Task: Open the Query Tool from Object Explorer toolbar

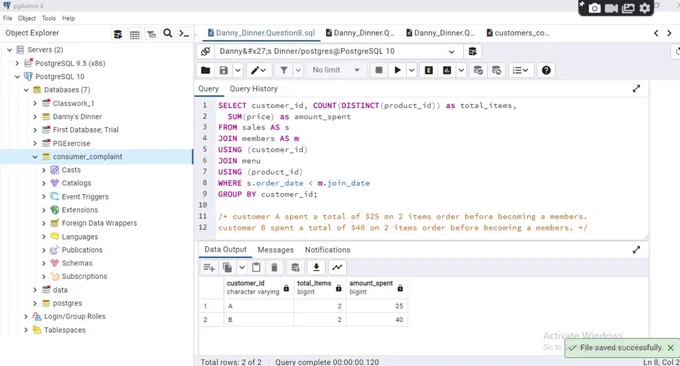Action: point(118,34)
